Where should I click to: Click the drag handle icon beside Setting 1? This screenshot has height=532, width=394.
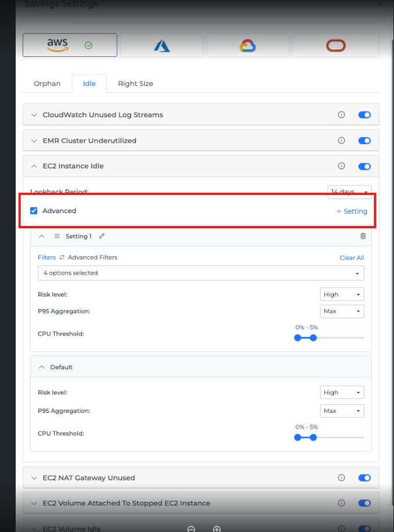tap(57, 236)
